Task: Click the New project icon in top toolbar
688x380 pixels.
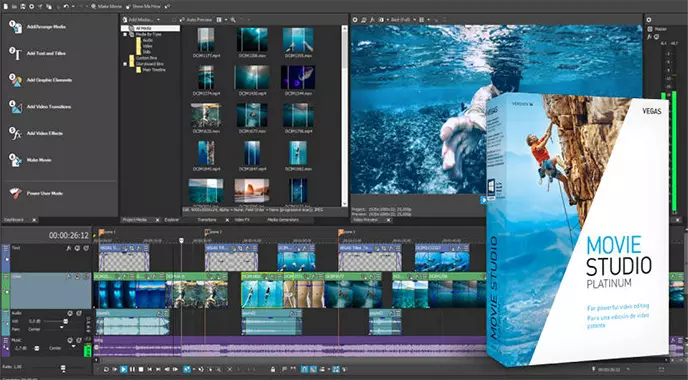Action: point(6,7)
